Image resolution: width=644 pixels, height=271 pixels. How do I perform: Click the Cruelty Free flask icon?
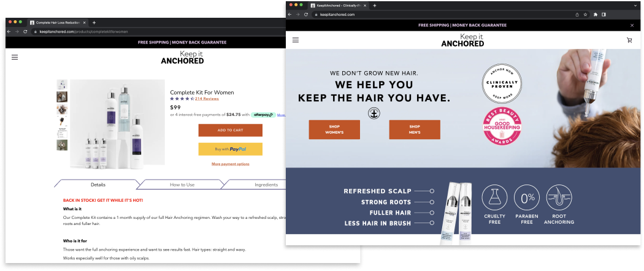click(494, 197)
